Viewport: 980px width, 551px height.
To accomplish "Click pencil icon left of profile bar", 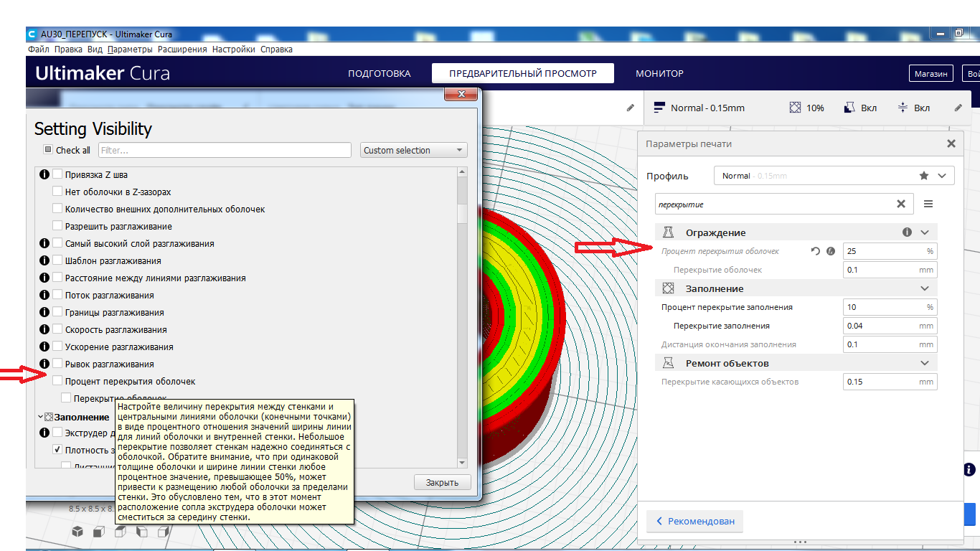I will click(x=631, y=108).
